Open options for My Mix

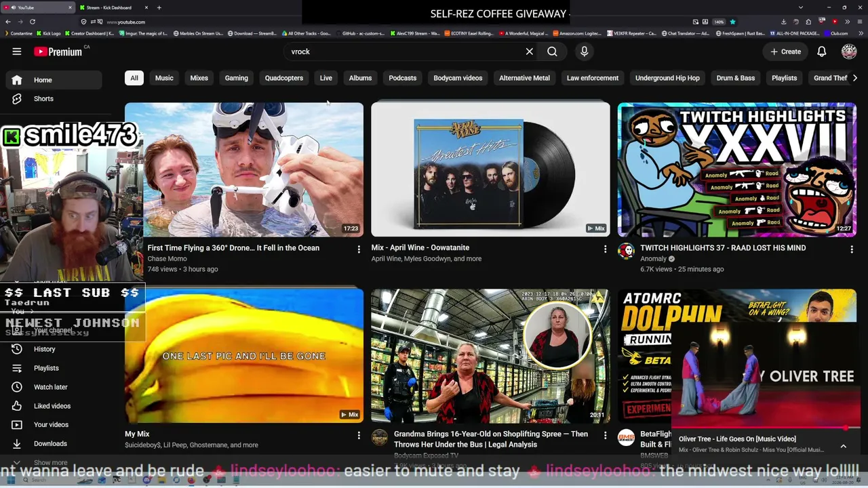click(x=359, y=436)
